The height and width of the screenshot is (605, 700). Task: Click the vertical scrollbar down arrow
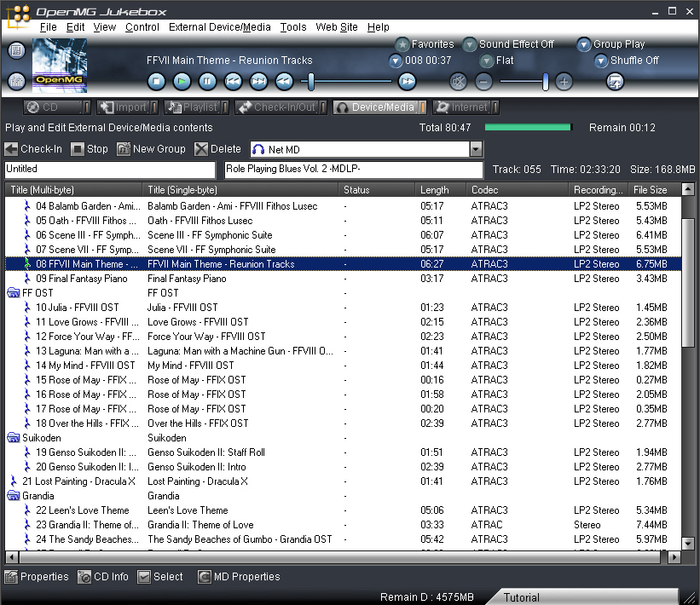click(x=688, y=544)
